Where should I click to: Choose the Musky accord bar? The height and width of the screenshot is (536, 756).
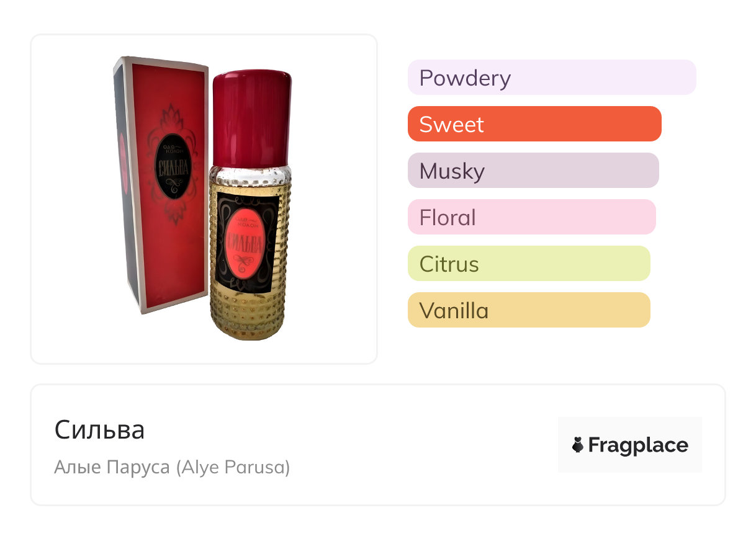tap(533, 171)
